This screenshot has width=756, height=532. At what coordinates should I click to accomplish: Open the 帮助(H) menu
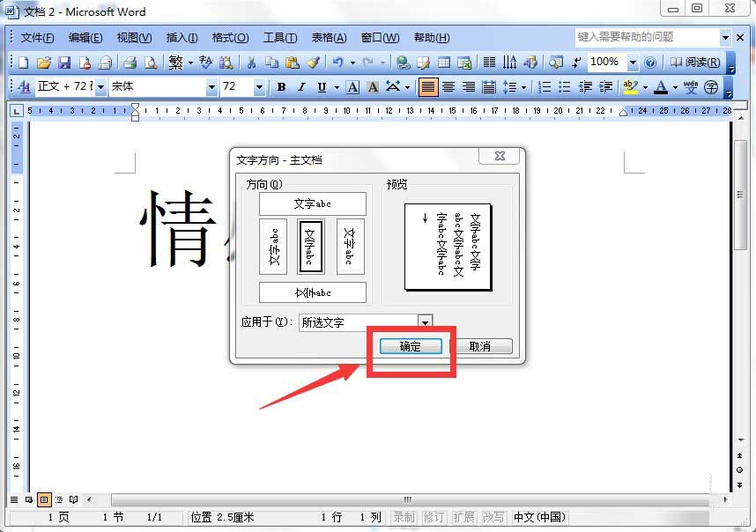432,37
